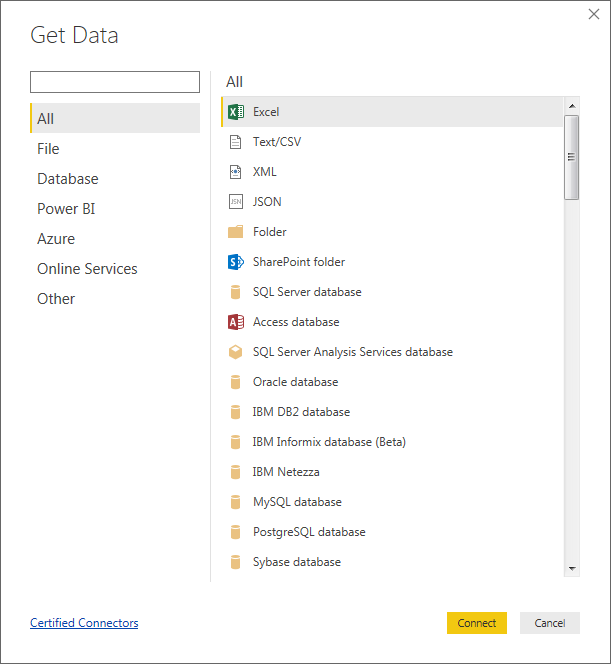Viewport: 611px width, 664px height.
Task: Click the Text/CSV document icon
Action: 235,142
